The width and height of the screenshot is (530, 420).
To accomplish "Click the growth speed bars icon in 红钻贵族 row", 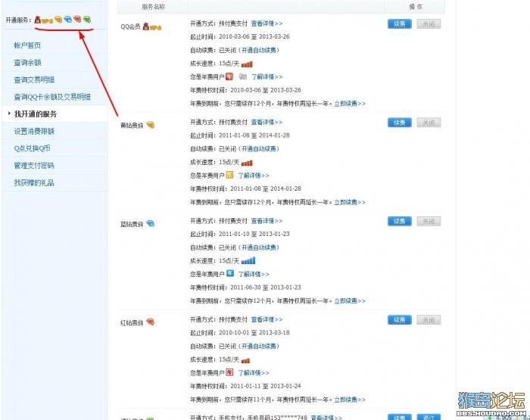I will click(245, 360).
